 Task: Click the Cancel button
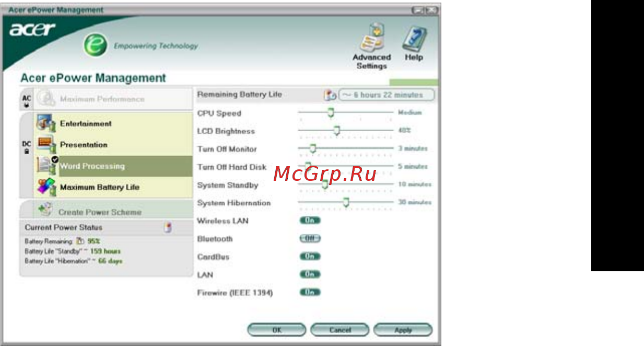click(340, 330)
